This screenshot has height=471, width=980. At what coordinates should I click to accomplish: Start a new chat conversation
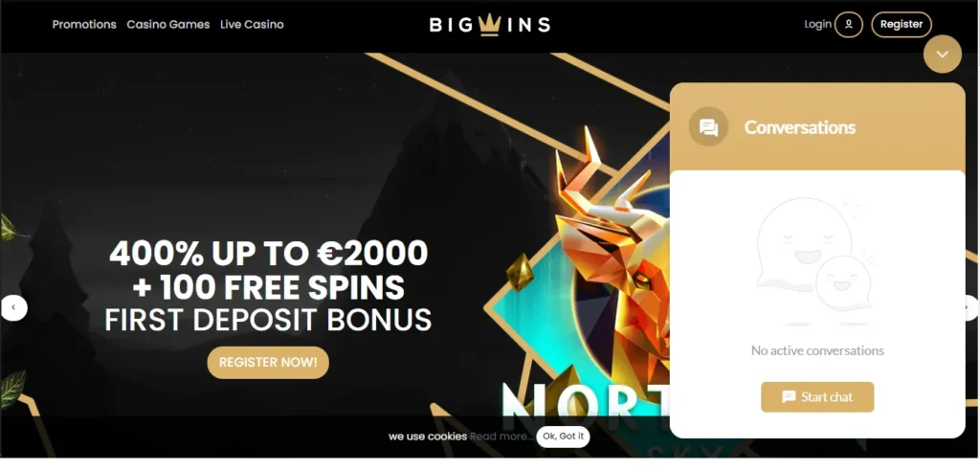[x=817, y=397]
